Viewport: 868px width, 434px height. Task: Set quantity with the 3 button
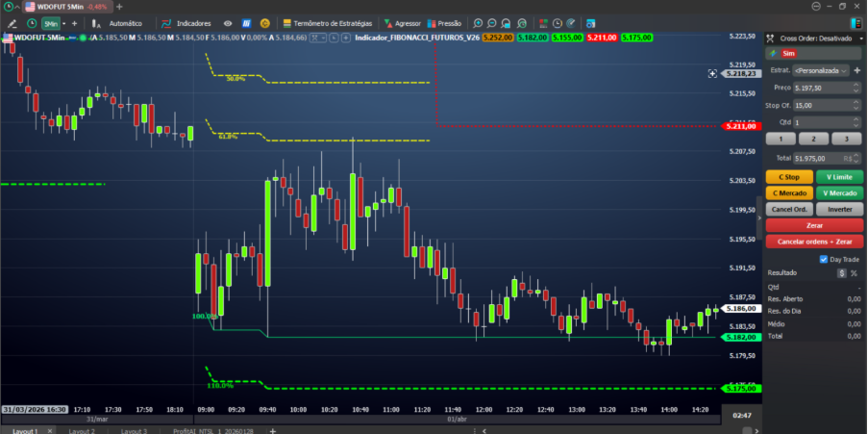[x=847, y=139]
